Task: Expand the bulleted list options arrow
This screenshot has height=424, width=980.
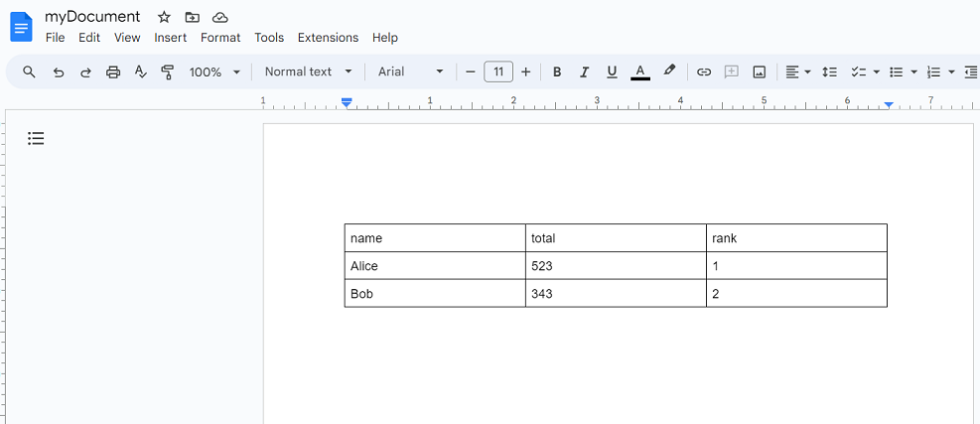Action: pos(913,71)
